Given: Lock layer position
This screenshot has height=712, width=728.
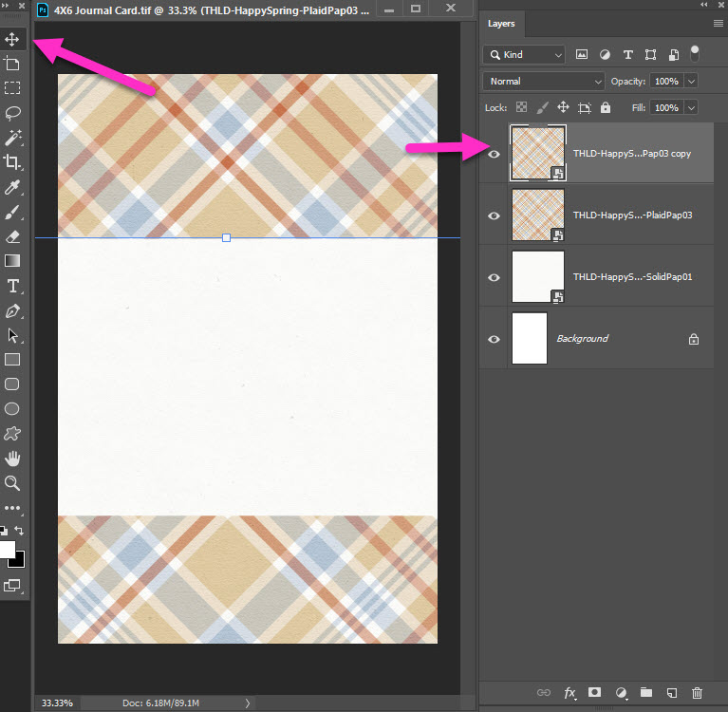Looking at the screenshot, I should (563, 107).
